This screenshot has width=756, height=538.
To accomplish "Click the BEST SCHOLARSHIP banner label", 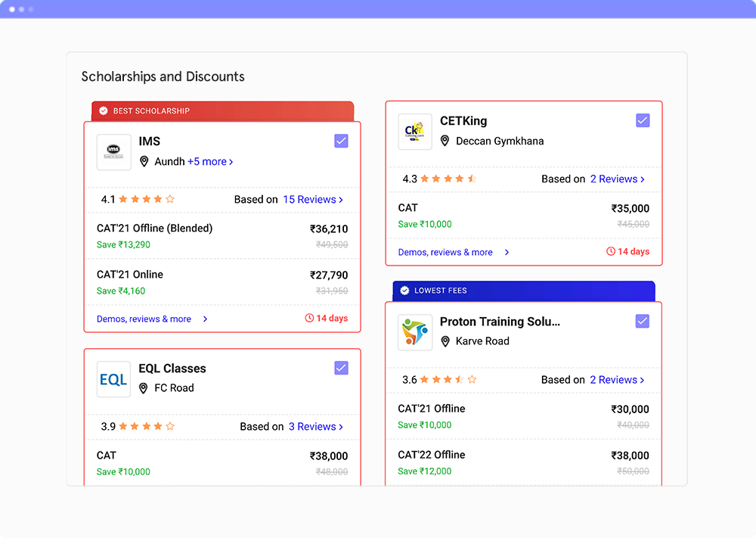I will pos(151,111).
